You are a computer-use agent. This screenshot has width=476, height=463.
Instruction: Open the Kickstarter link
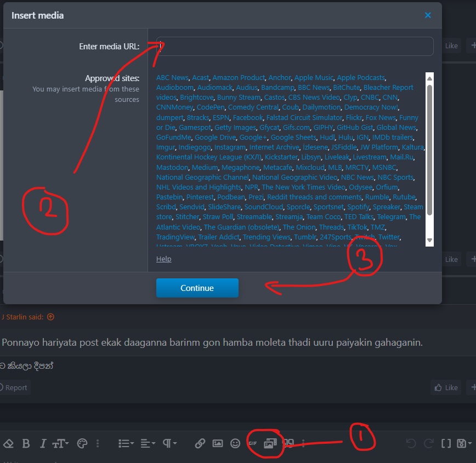point(281,157)
